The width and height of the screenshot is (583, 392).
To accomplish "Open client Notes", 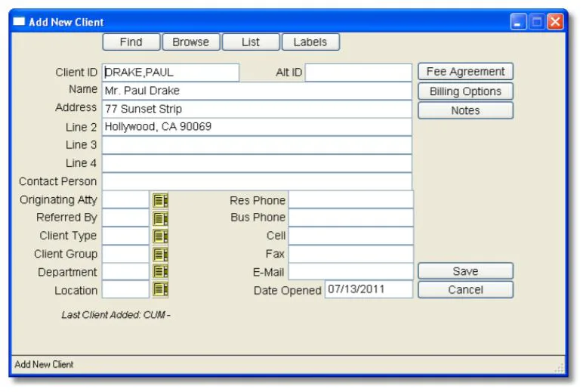I will [x=465, y=110].
